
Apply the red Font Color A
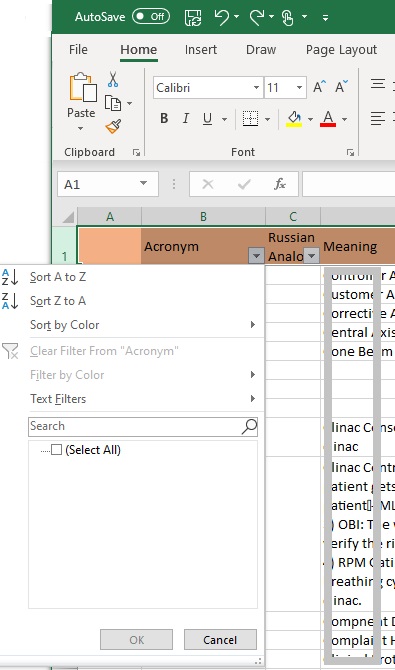coord(328,118)
